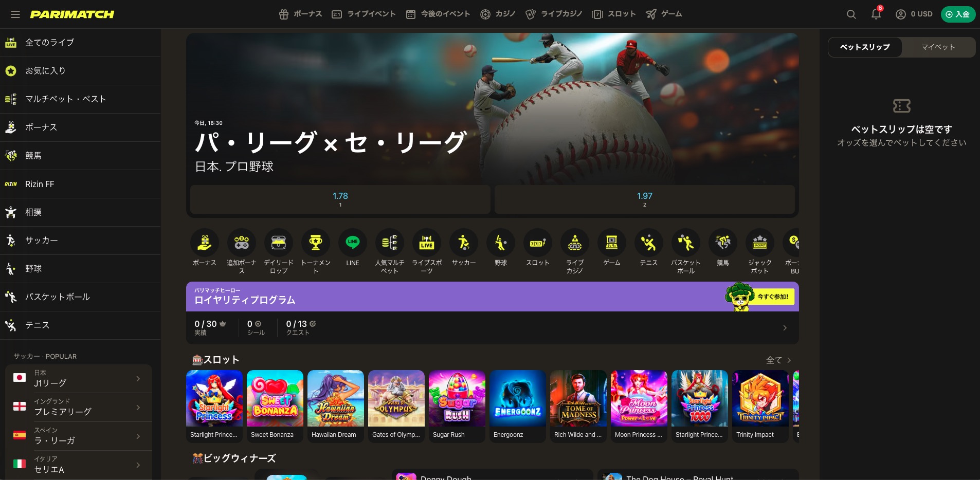Select odds 1.97 for team 2
This screenshot has width=980, height=480.
(x=644, y=199)
